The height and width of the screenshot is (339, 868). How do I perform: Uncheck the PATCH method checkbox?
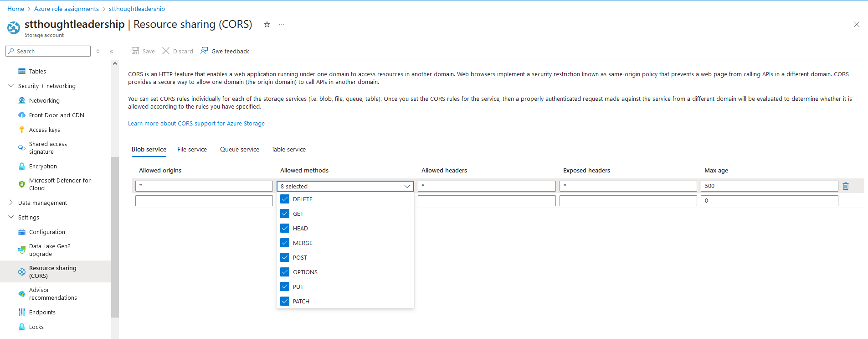pyautogui.click(x=285, y=301)
